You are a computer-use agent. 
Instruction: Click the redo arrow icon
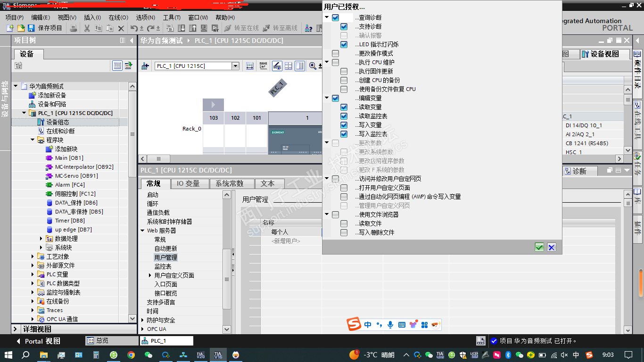[150, 28]
